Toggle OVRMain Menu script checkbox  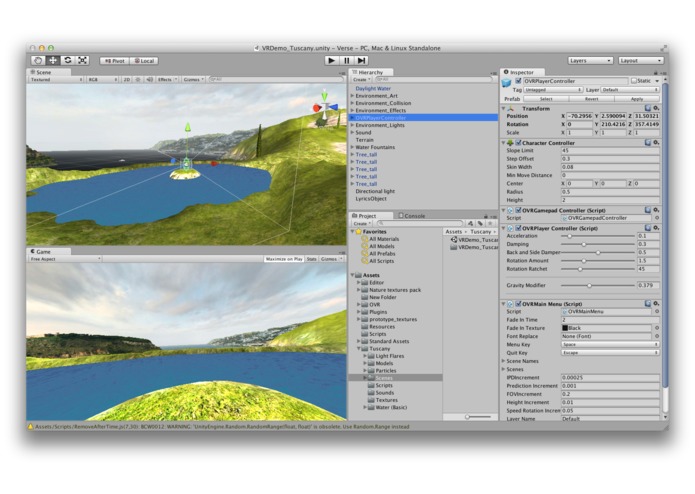pos(518,304)
